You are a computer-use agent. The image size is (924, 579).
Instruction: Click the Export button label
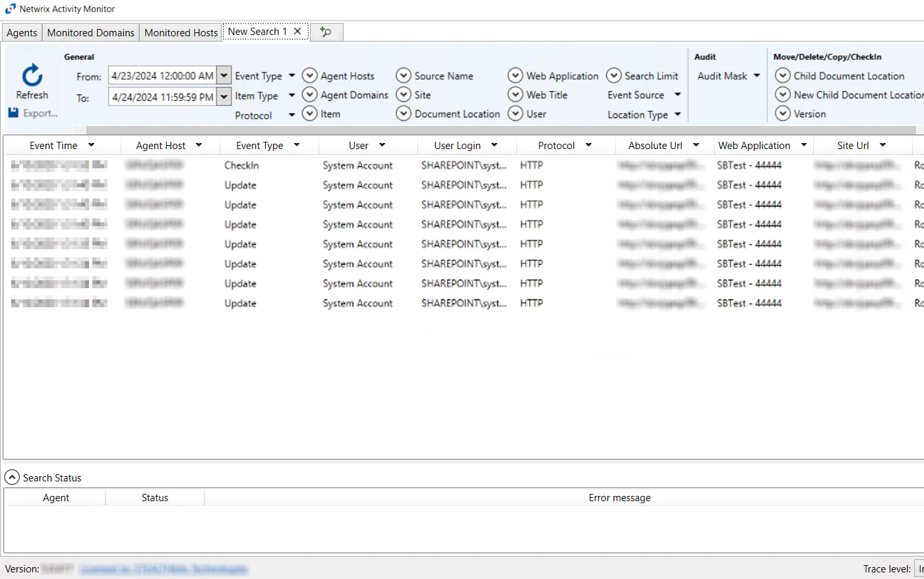click(x=40, y=113)
